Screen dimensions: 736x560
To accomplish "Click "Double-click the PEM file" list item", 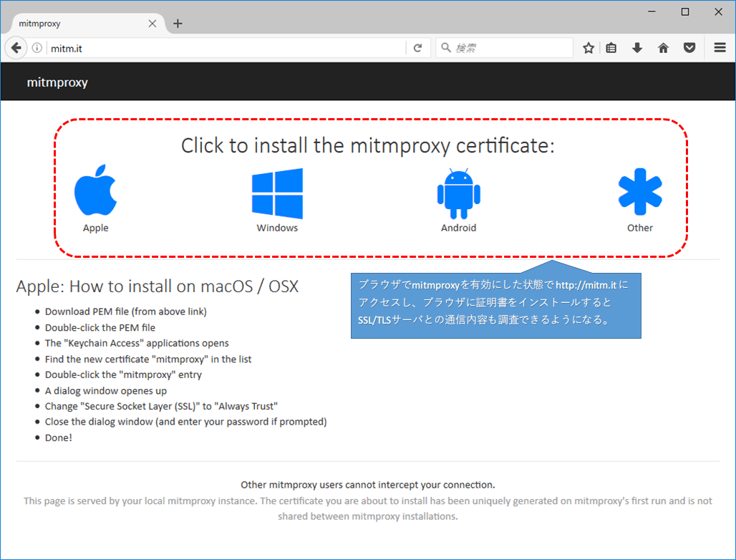I will [100, 328].
